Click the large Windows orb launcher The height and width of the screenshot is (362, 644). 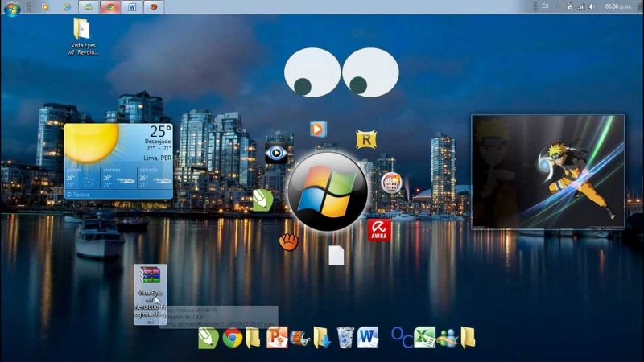click(x=328, y=191)
